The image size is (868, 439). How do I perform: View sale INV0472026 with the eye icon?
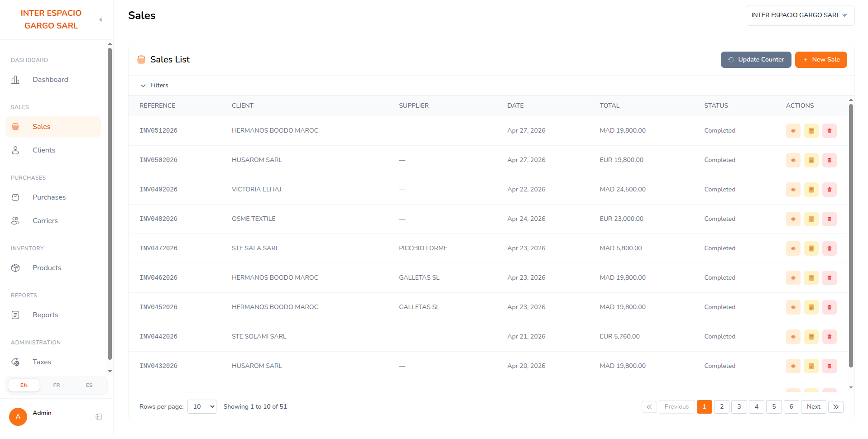(793, 248)
